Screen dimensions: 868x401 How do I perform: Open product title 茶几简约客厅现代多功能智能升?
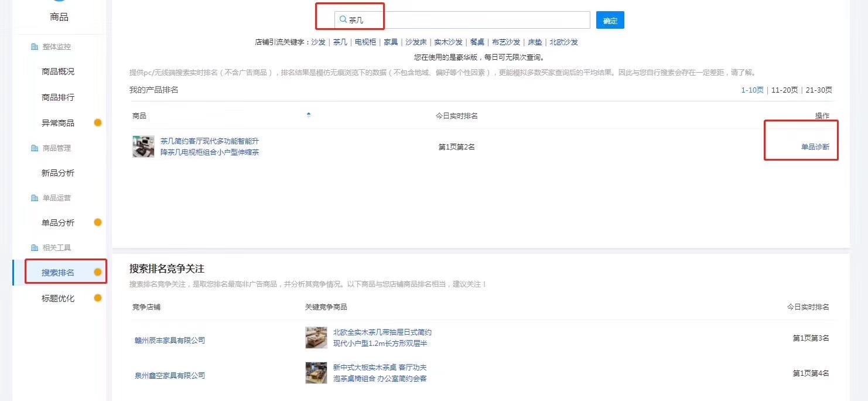click(x=210, y=141)
